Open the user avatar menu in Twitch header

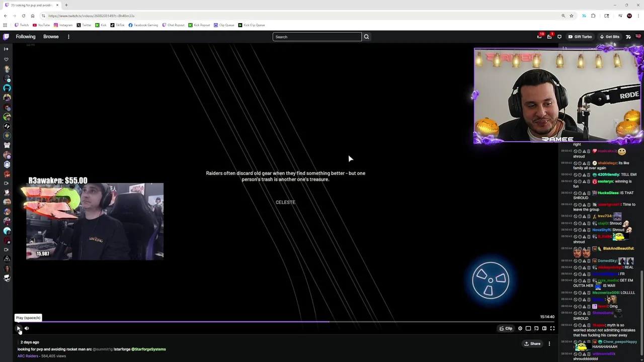tap(638, 37)
